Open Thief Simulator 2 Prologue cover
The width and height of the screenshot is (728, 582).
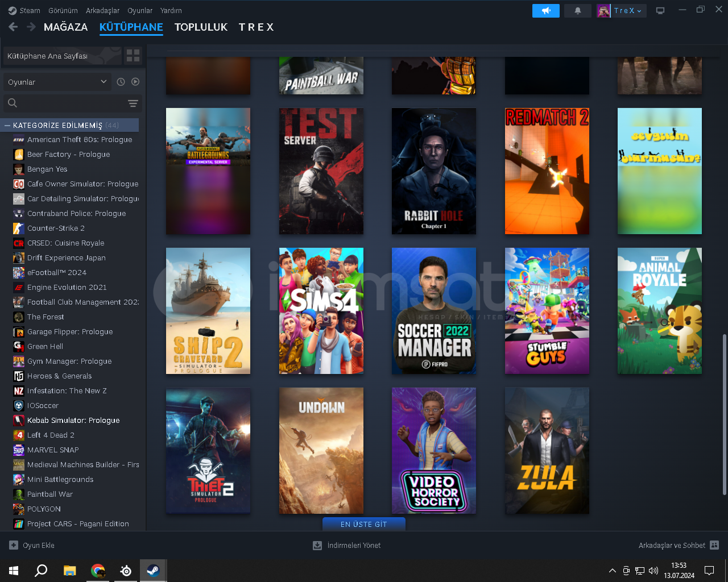[208, 451]
